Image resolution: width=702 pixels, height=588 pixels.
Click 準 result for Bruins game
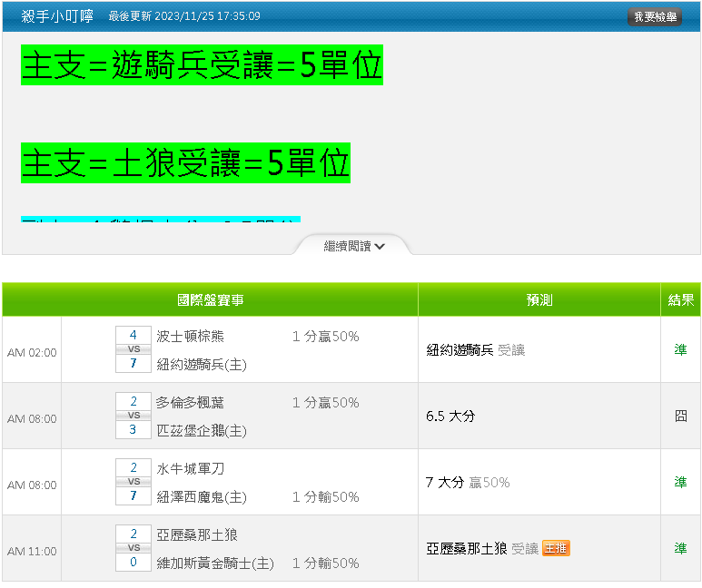680,350
